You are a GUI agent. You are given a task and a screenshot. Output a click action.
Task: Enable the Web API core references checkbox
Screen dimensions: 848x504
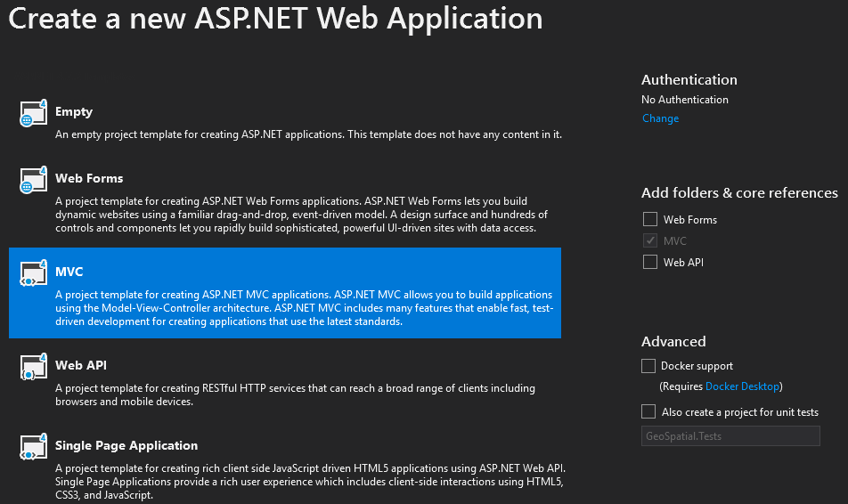point(650,262)
